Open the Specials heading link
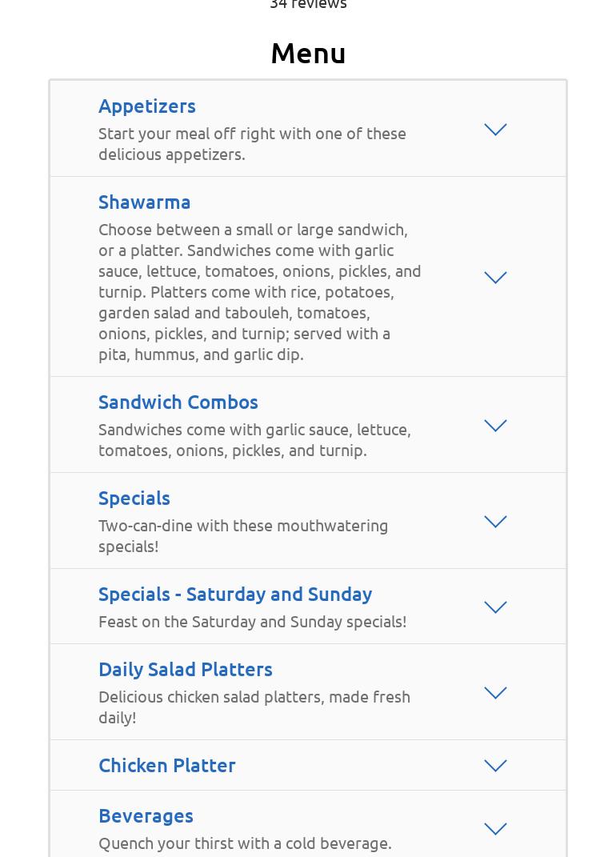The image size is (616, 857). (134, 498)
